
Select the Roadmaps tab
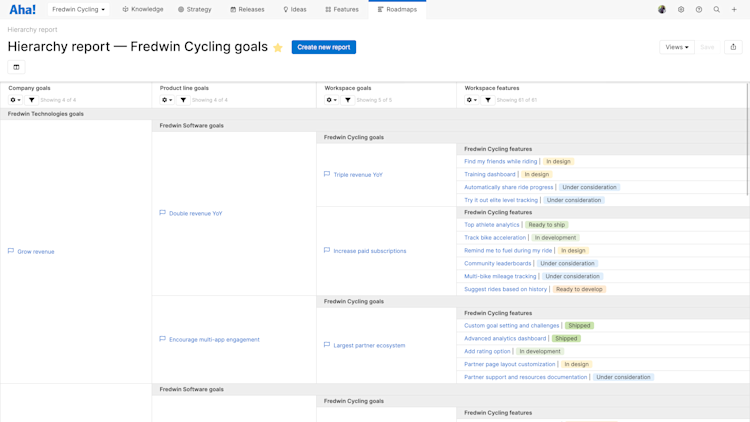397,10
